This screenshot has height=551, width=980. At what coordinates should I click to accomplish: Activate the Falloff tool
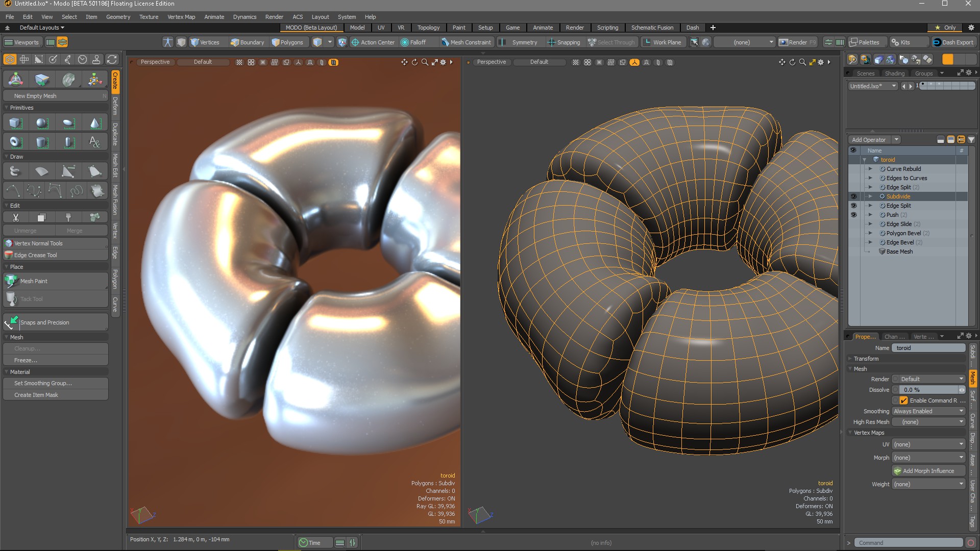tap(418, 42)
